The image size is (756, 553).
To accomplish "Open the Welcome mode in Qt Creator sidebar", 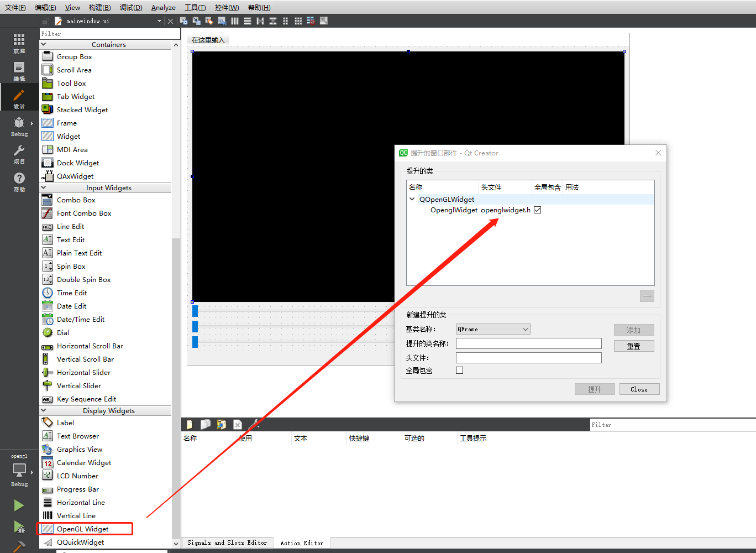I will click(x=19, y=43).
